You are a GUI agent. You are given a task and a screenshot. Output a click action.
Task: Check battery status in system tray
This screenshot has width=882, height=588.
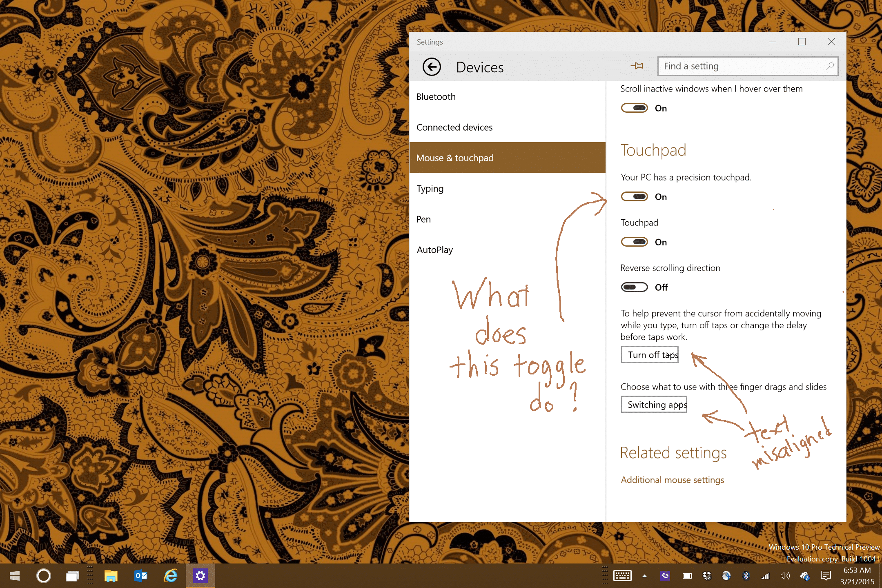pyautogui.click(x=687, y=576)
